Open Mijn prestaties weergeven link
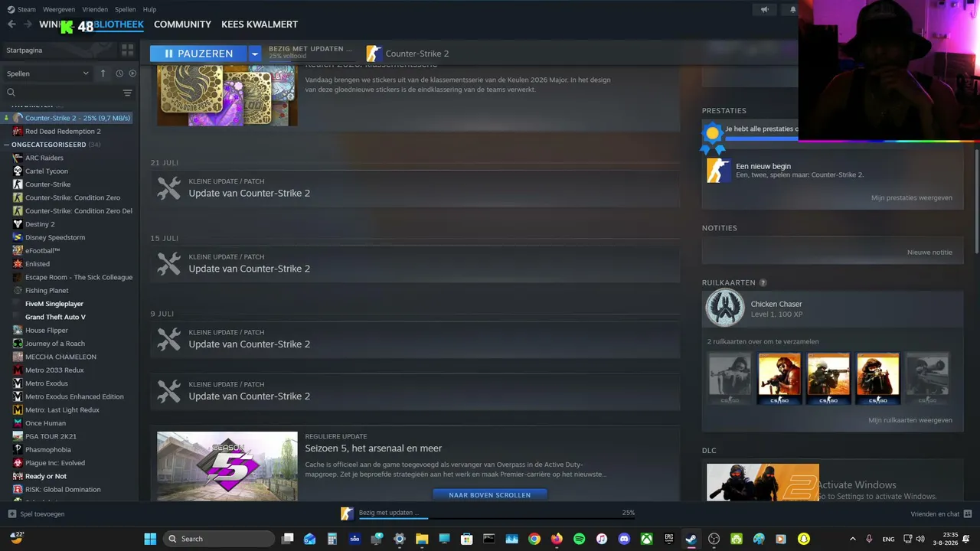The image size is (980, 551). point(911,197)
